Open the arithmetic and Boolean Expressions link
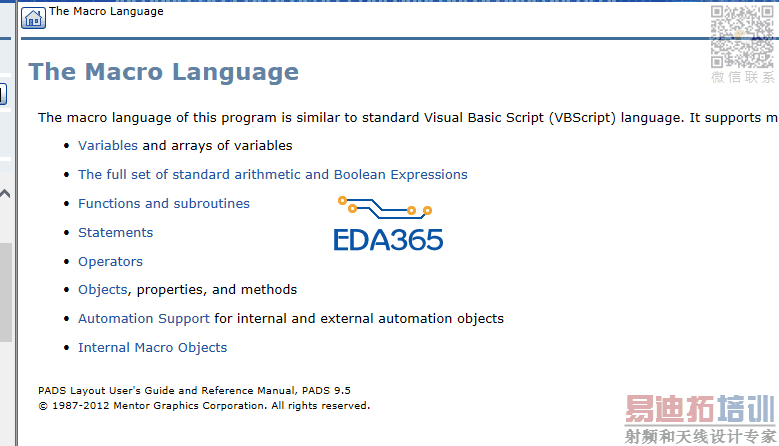This screenshot has height=446, width=779. click(272, 175)
